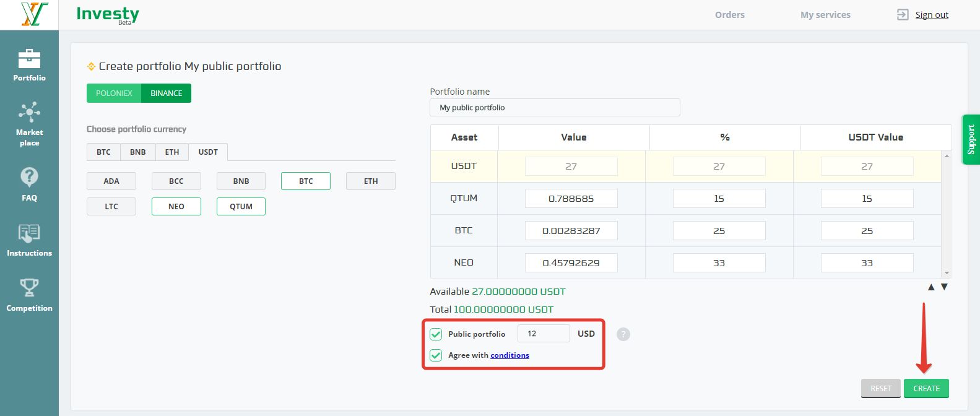Click the Total 100.00000000 USDT text
980x416 pixels.
pos(492,310)
